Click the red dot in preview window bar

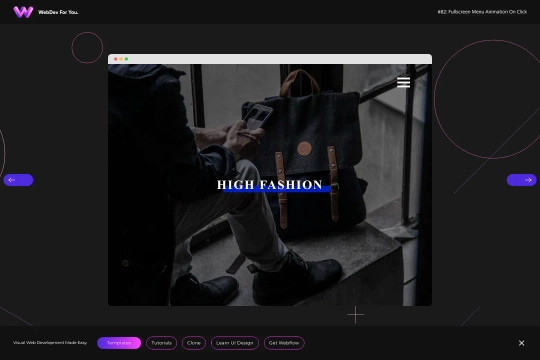[x=116, y=59]
